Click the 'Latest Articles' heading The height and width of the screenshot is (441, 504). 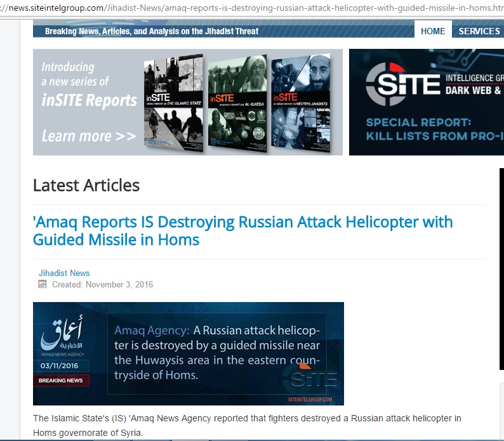86,185
